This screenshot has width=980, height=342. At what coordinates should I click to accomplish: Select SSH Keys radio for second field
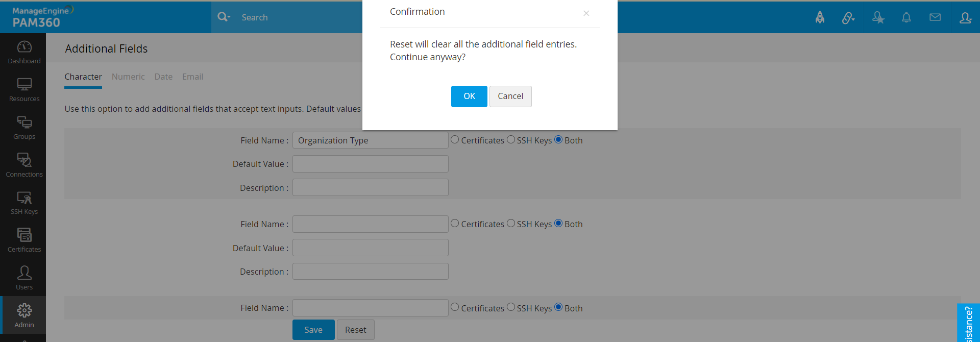[511, 224]
